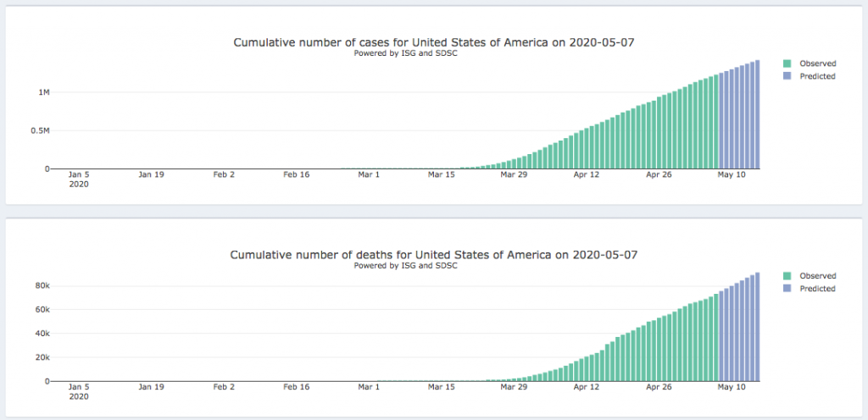Viewport: 868px width, 420px height.
Task: Click the 80k y-axis label on deaths chart
Action: tap(42, 285)
